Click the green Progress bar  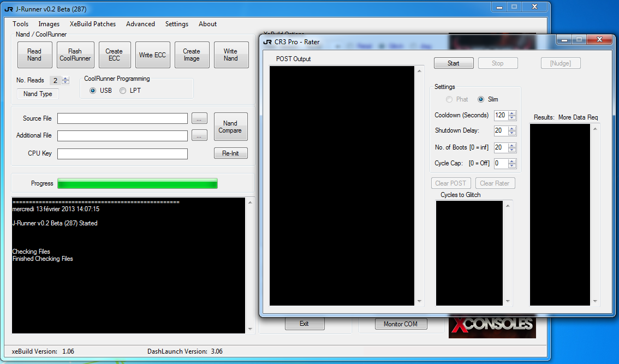click(x=138, y=183)
